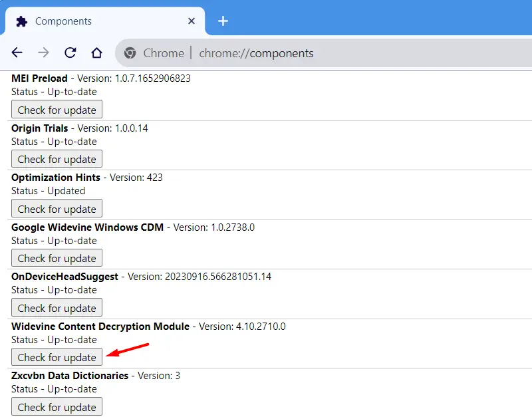Check for update on Optimization Hints
This screenshot has height=417, width=532.
(x=57, y=209)
